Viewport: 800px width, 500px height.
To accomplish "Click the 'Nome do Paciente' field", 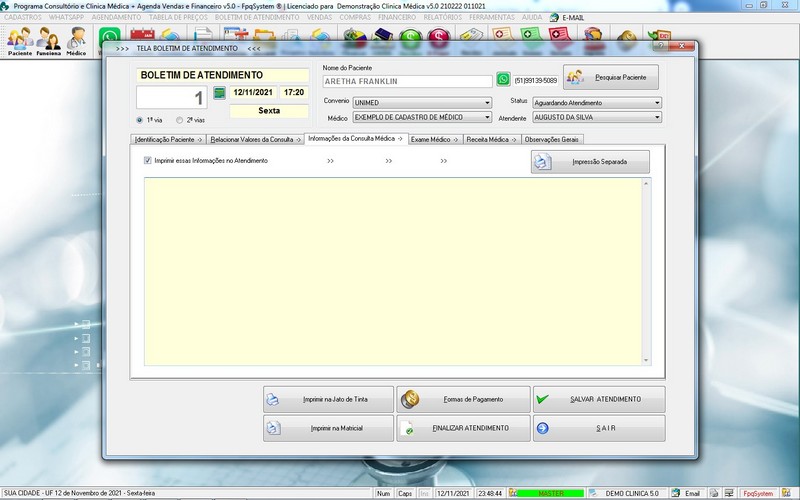I will pos(407,81).
